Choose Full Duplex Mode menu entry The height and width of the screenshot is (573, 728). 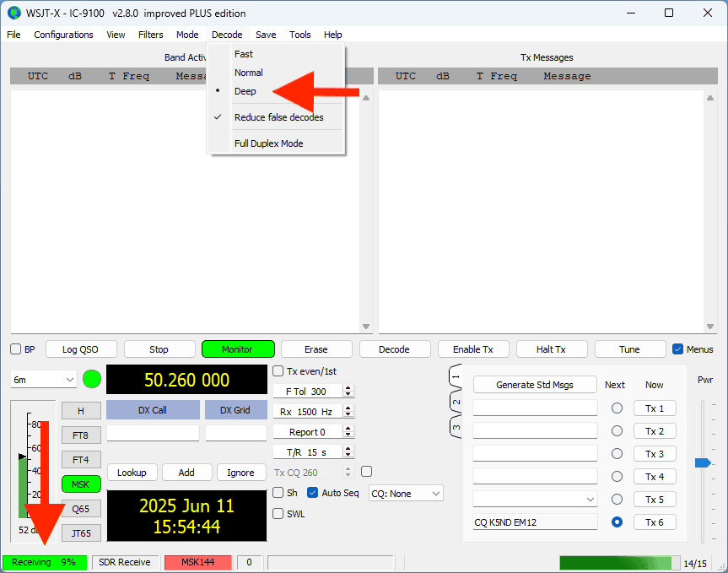pyautogui.click(x=268, y=143)
